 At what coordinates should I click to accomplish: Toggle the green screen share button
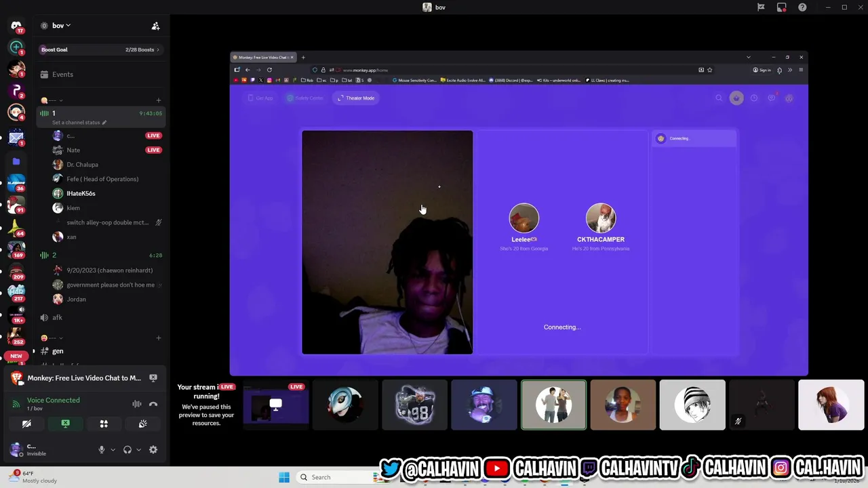[x=65, y=424]
